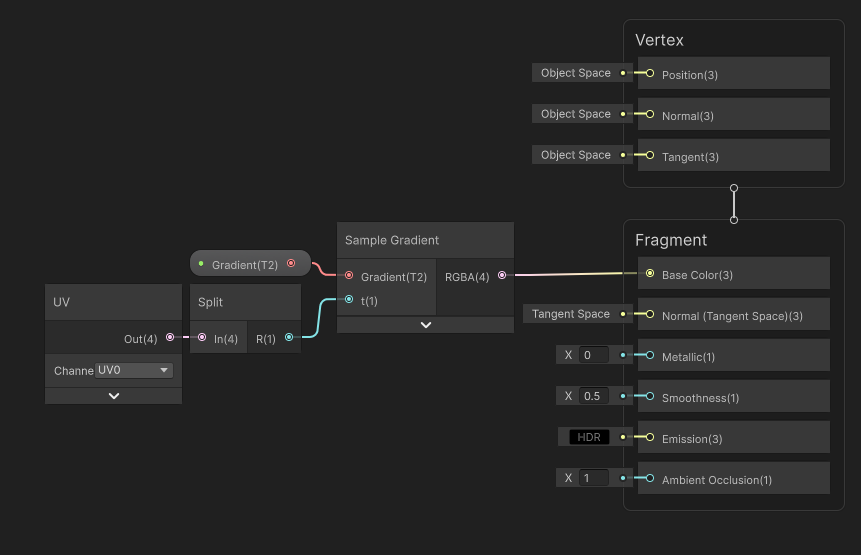
Task: Click Sample Gradient's Gradient(T2) input port
Action: [x=349, y=276]
